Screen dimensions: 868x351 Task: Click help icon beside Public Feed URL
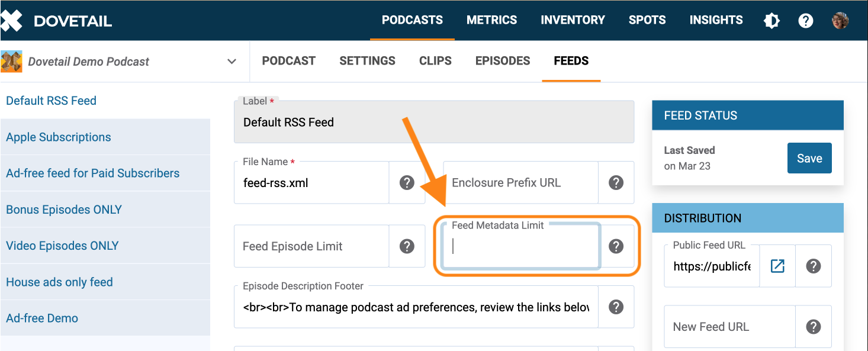pyautogui.click(x=814, y=266)
